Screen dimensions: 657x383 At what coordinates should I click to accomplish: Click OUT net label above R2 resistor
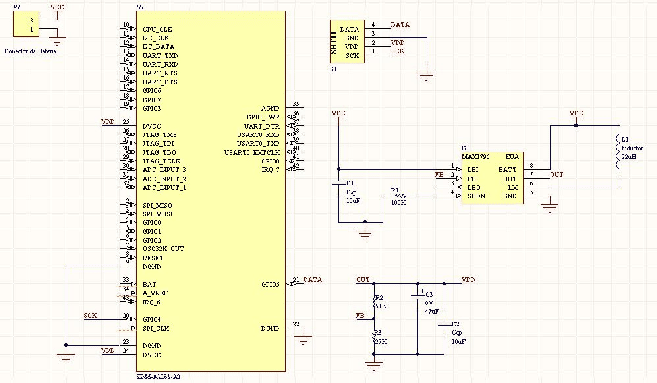point(363,279)
